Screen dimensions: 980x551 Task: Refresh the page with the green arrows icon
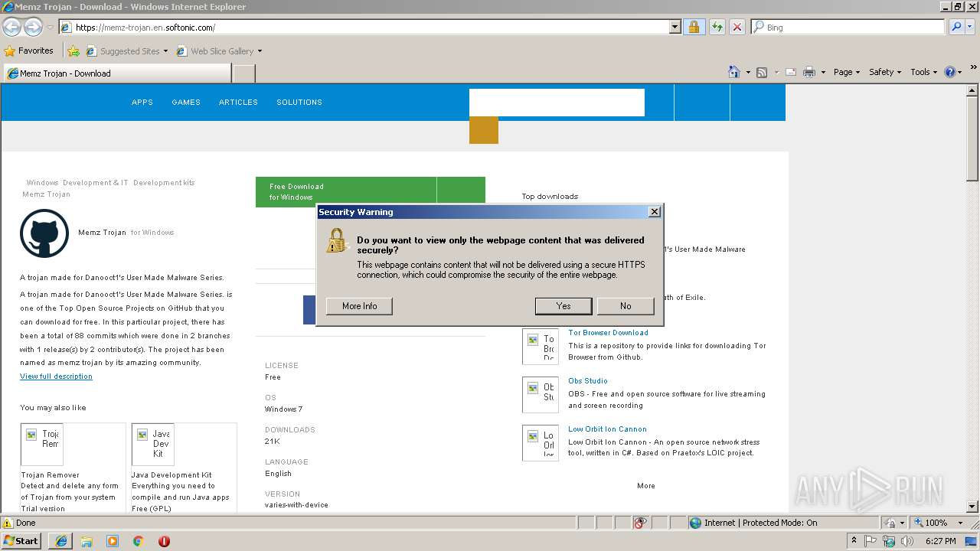[x=717, y=27]
